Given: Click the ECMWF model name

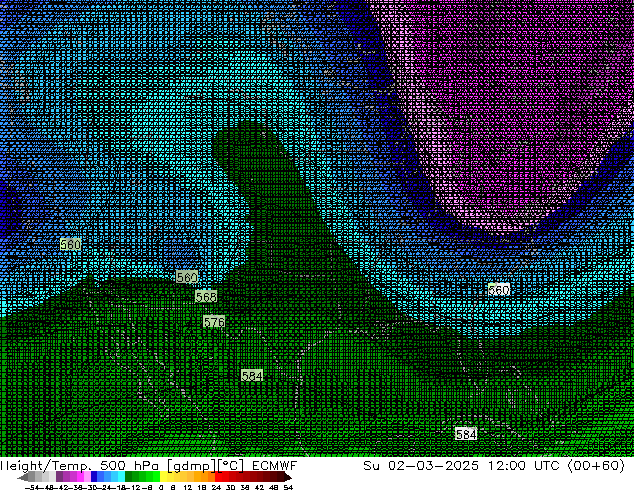Looking at the screenshot, I should [274, 465].
